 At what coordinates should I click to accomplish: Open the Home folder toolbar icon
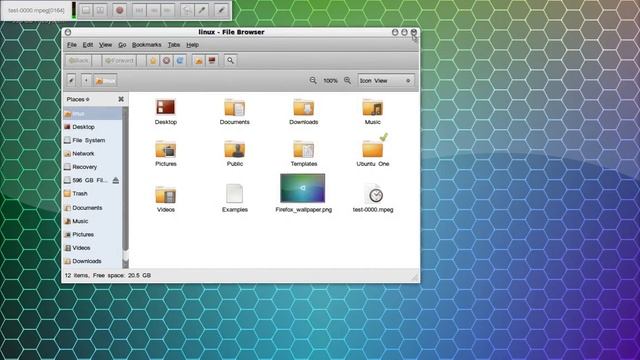pos(198,60)
